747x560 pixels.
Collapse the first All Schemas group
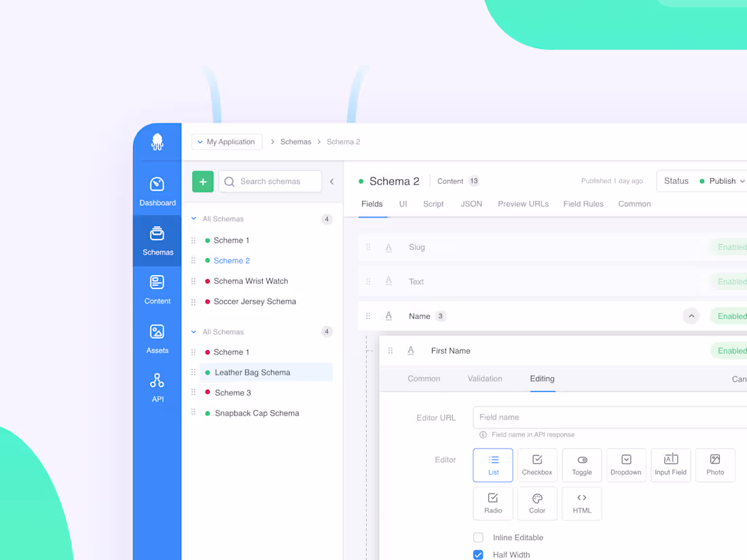coord(196,219)
